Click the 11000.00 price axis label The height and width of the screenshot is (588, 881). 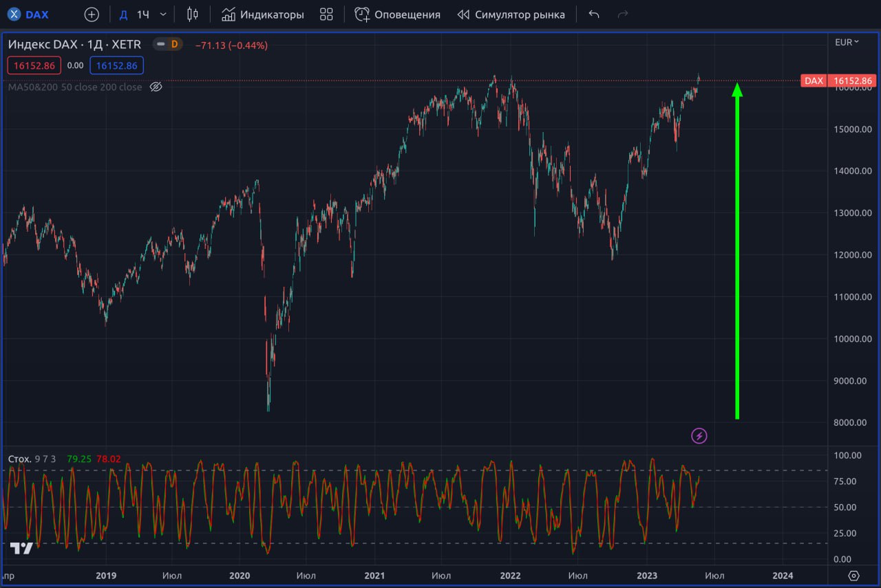click(x=853, y=297)
